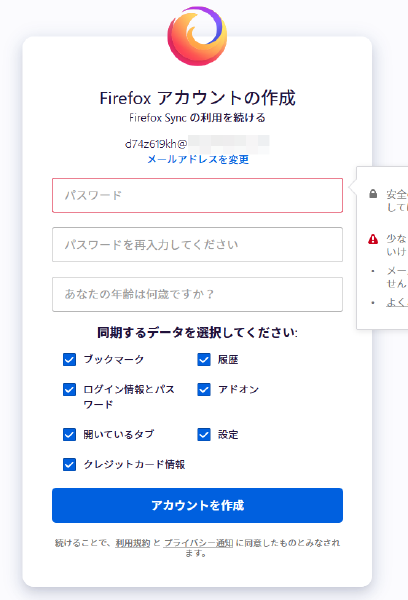The width and height of the screenshot is (408, 600).
Task: Disable the 設定 sync checkbox
Action: [x=204, y=434]
